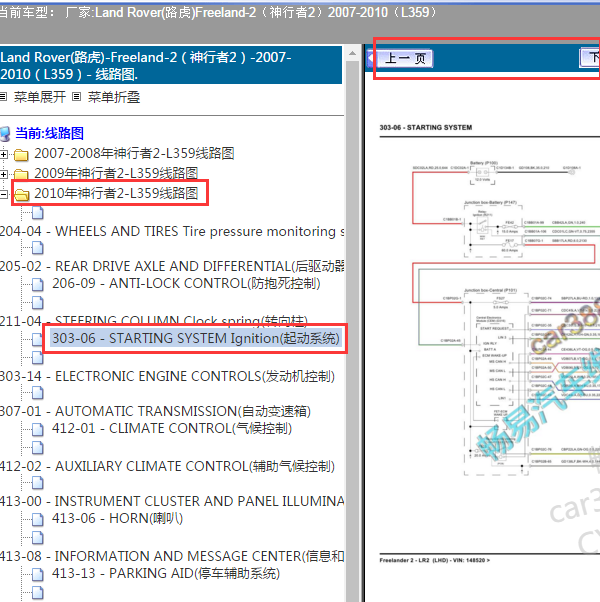Select 303-06 - STARTING SYSTEM Ignition(起动系统)

tap(196, 339)
